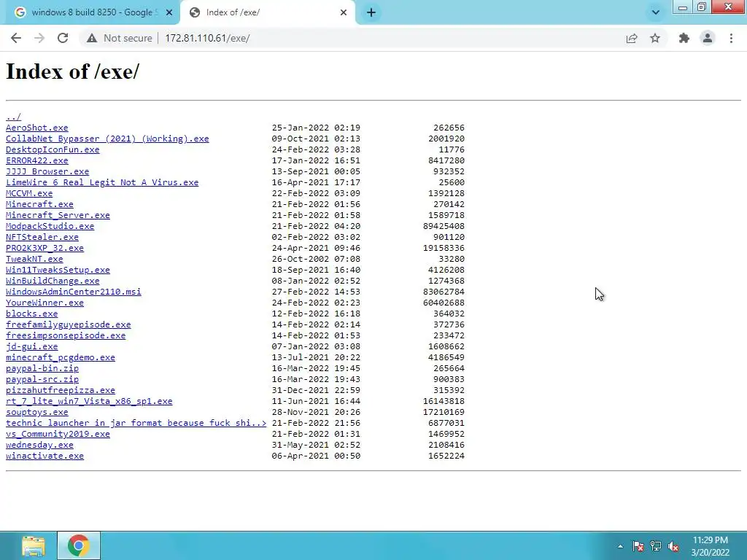Switch to windows 8 build 8250 Google tab
The width and height of the screenshot is (747, 560).
[91, 13]
